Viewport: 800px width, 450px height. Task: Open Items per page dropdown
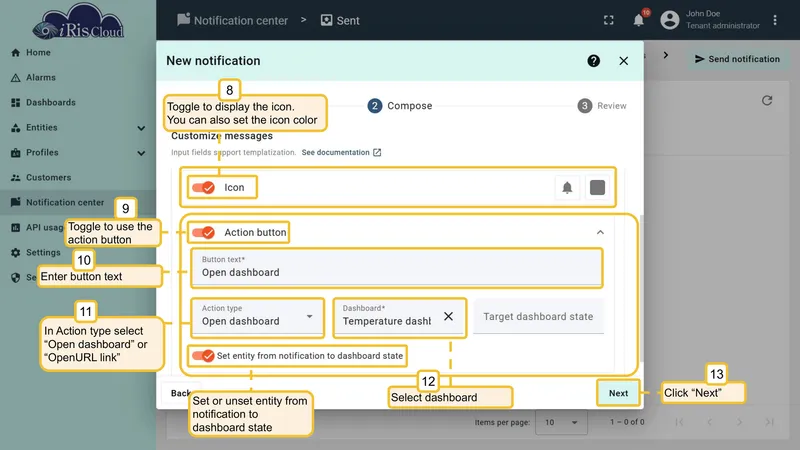point(561,422)
